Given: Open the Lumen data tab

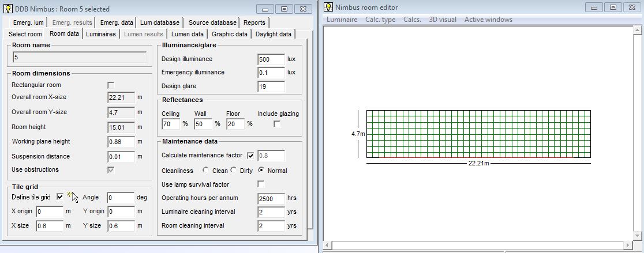Looking at the screenshot, I should point(188,34).
